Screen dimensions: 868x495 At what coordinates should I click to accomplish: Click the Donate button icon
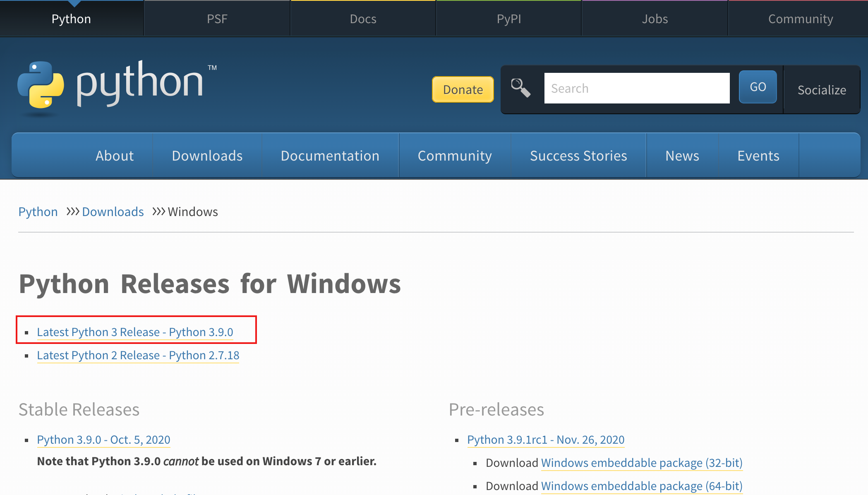(x=463, y=89)
